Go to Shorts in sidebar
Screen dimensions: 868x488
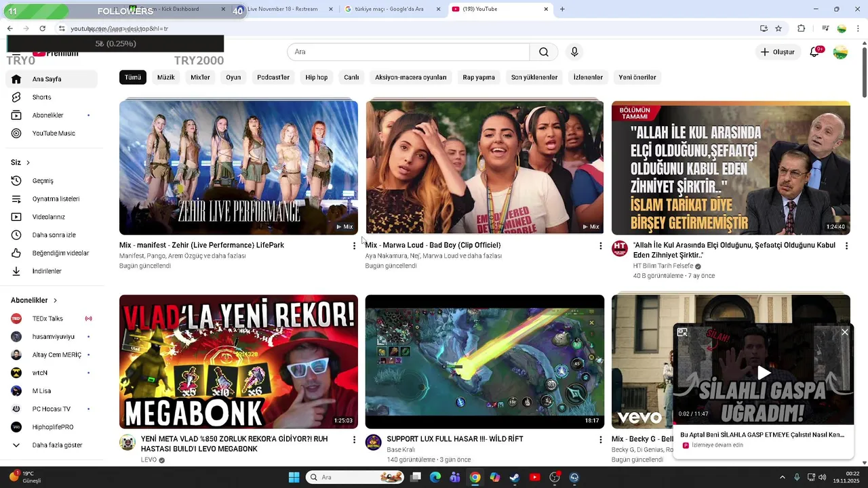[x=41, y=98]
